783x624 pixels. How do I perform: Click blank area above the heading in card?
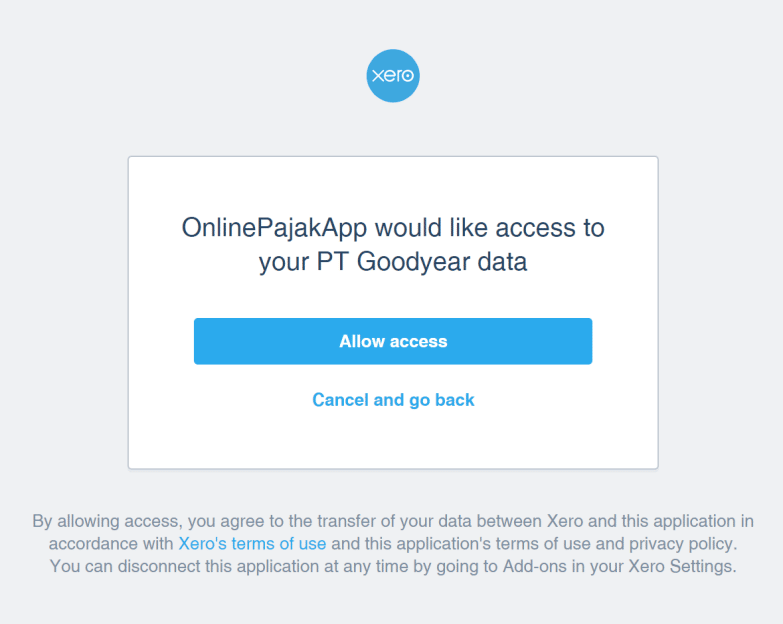393,185
